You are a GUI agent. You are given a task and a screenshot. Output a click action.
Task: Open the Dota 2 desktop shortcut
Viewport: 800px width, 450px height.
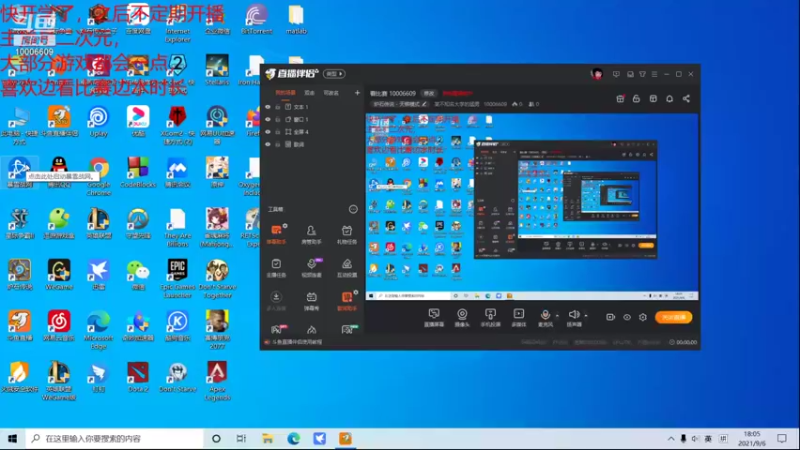pyautogui.click(x=138, y=377)
